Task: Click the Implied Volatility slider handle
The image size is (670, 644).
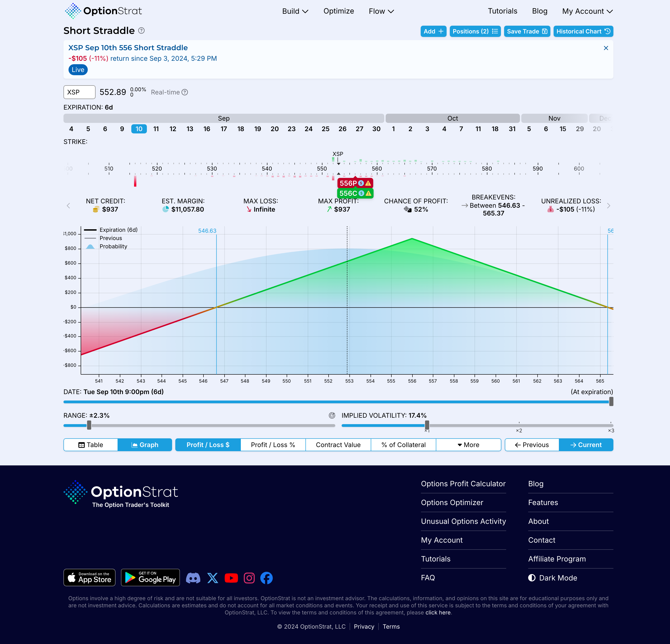Action: pyautogui.click(x=427, y=426)
